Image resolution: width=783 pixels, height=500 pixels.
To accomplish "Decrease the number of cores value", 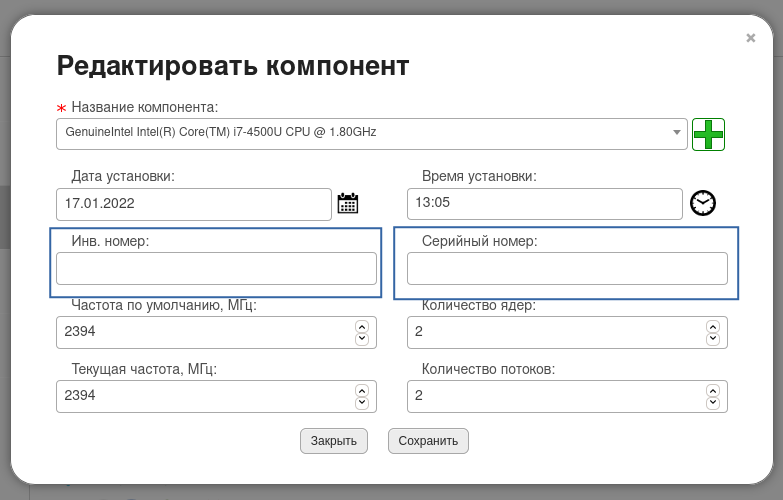I will click(x=713, y=339).
